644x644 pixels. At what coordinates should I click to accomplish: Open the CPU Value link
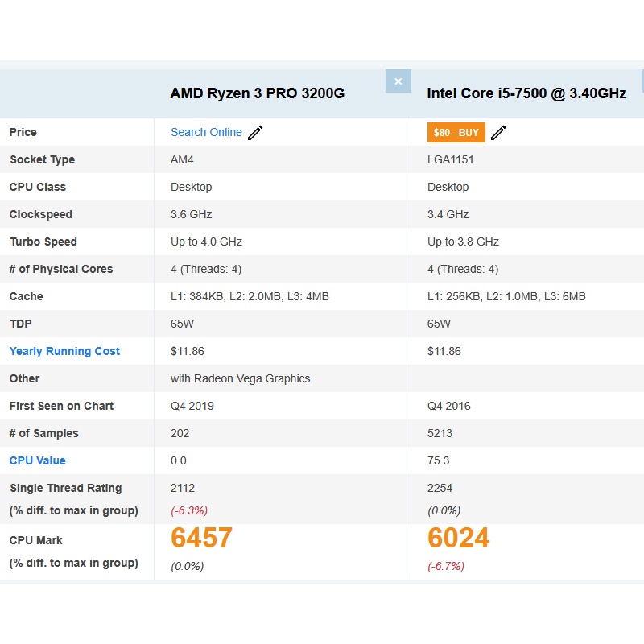[x=37, y=460]
